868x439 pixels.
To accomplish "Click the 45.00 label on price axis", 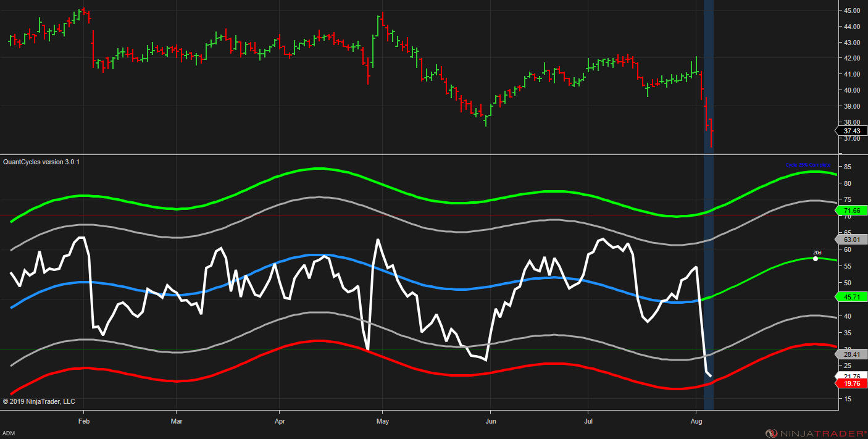I will 851,10.
